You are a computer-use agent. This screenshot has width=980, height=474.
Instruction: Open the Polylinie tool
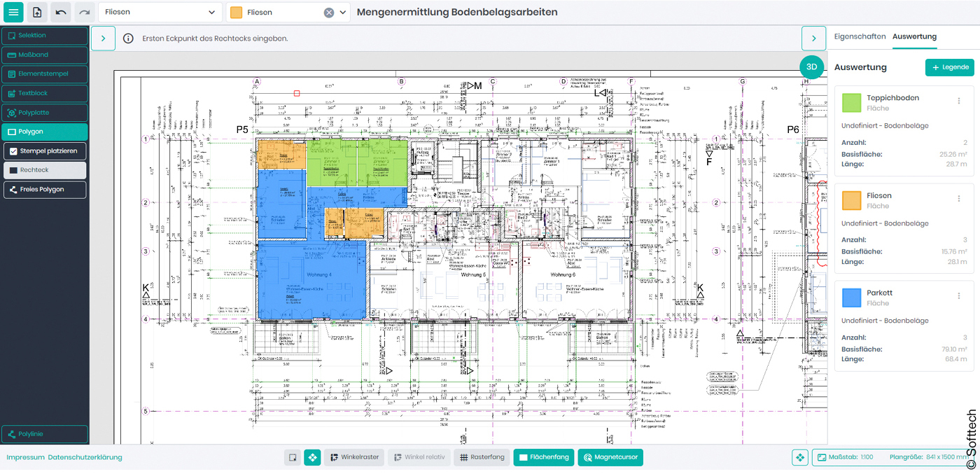point(45,434)
